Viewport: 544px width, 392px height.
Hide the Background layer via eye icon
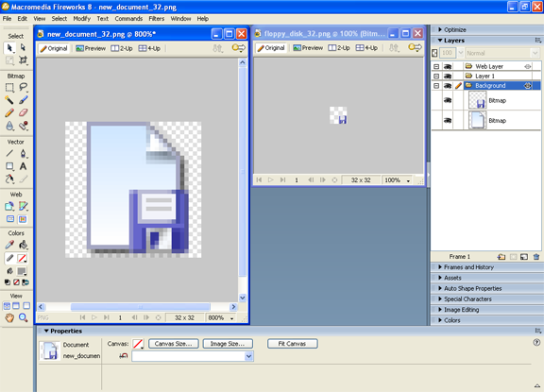pyautogui.click(x=448, y=86)
